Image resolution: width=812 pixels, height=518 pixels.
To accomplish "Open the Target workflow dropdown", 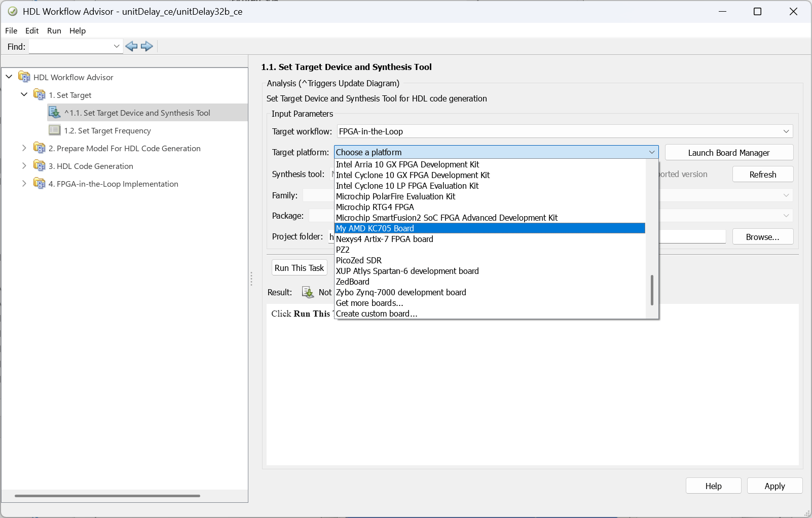I will 786,131.
